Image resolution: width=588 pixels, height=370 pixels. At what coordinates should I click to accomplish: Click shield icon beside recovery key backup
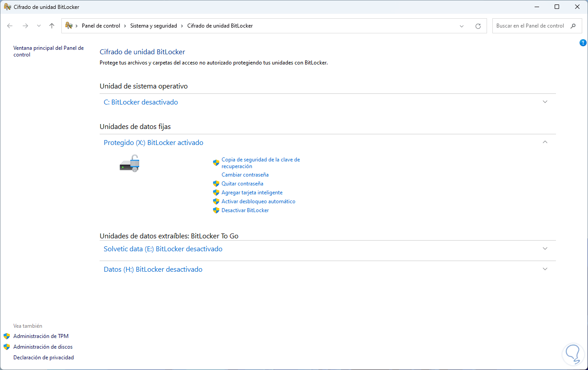216,163
